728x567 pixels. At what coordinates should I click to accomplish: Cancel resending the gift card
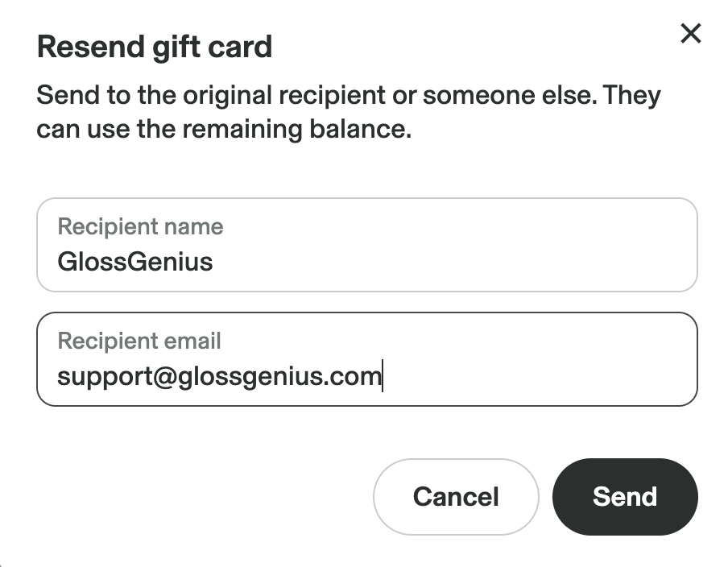(x=456, y=496)
